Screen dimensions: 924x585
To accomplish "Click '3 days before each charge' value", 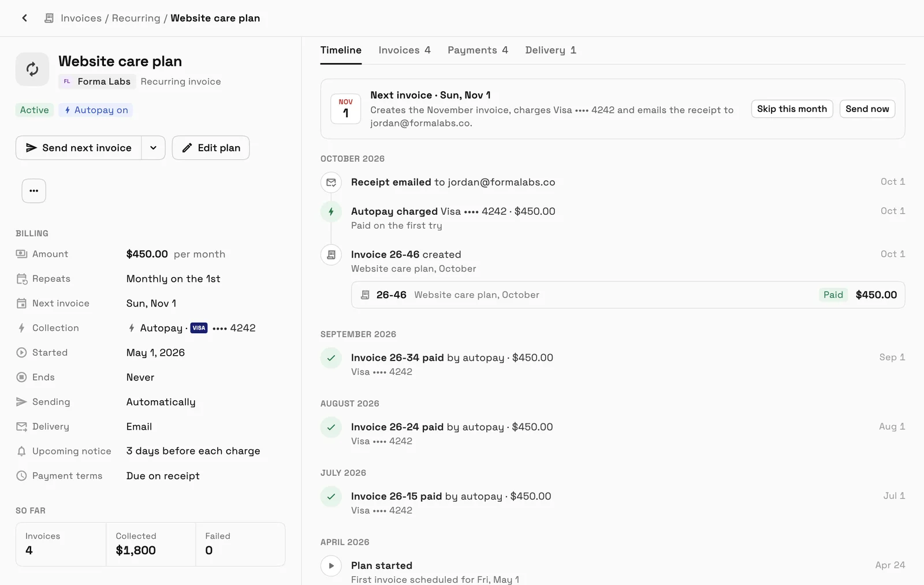I will coord(193,451).
